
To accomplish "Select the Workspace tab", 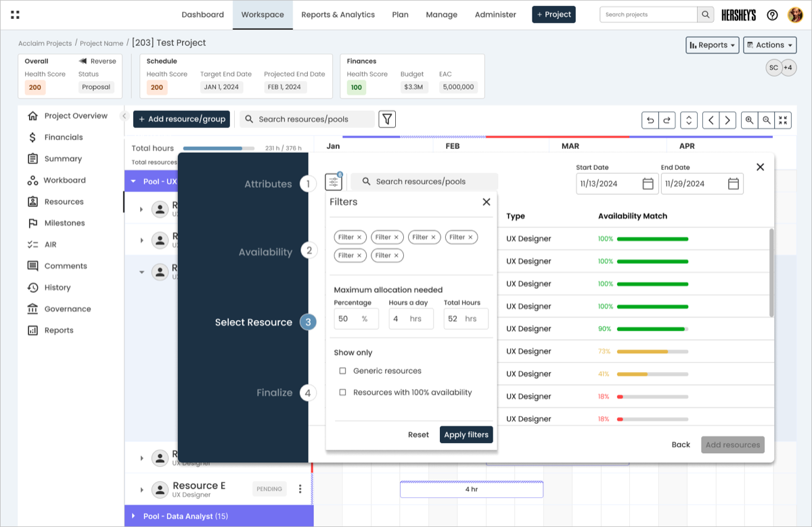I will (263, 14).
